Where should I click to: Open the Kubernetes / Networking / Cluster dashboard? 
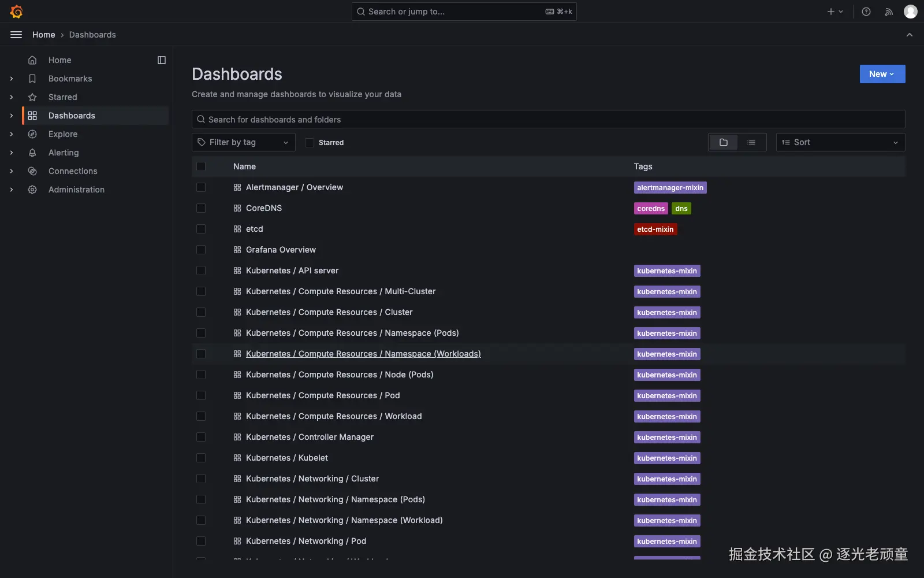(x=312, y=479)
